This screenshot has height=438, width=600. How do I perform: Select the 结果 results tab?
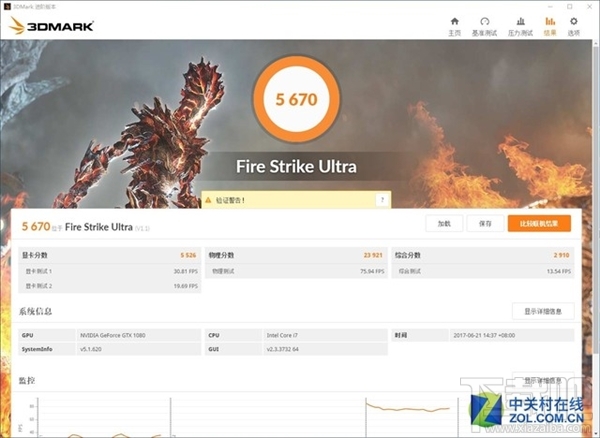[550, 27]
